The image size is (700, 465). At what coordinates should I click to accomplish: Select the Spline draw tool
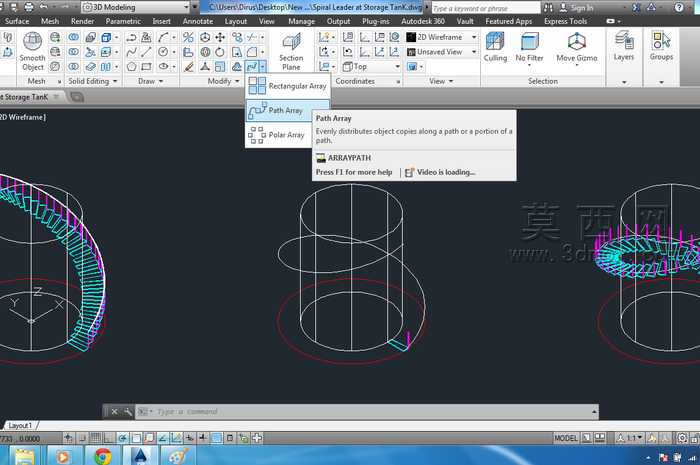[x=131, y=52]
